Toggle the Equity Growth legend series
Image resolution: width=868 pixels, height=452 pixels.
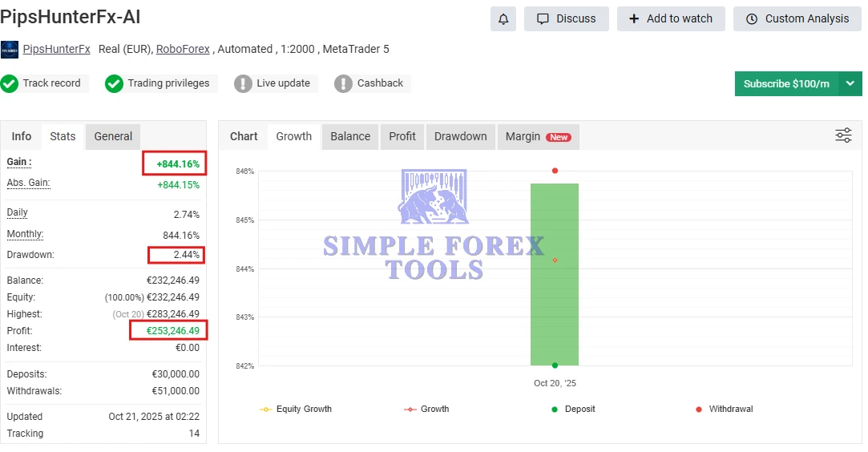point(297,409)
